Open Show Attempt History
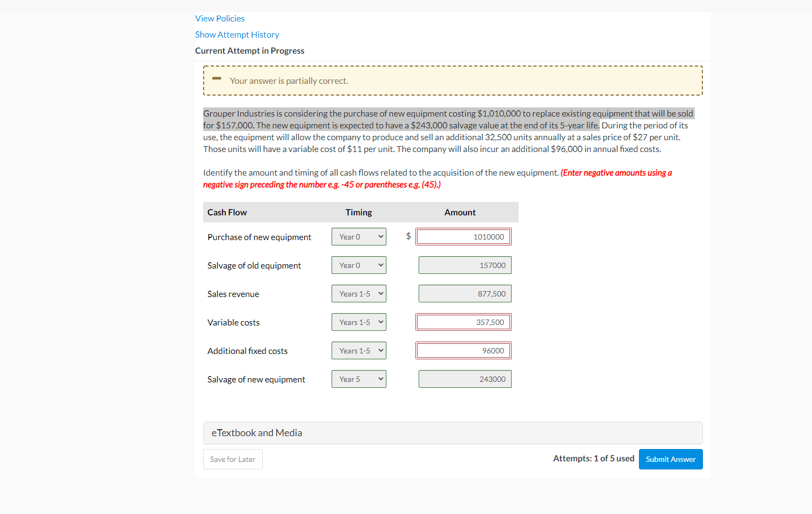 pos(237,34)
